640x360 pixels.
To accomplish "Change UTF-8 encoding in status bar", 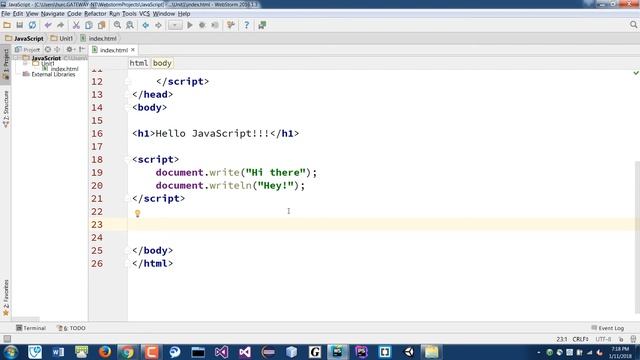I will (603, 339).
